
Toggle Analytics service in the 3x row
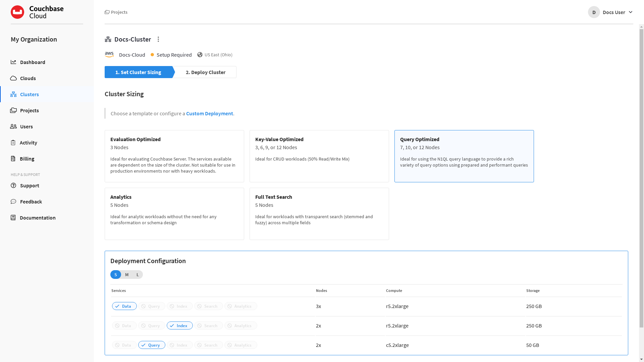(241, 306)
